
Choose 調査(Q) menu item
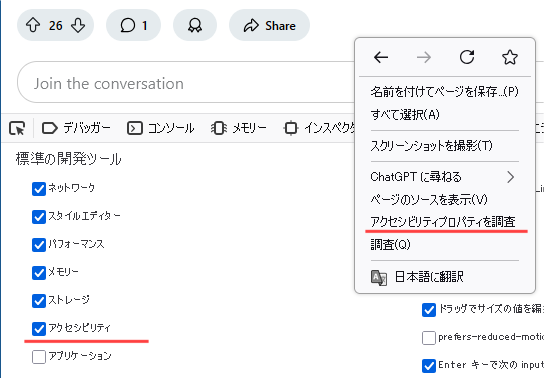click(445, 244)
